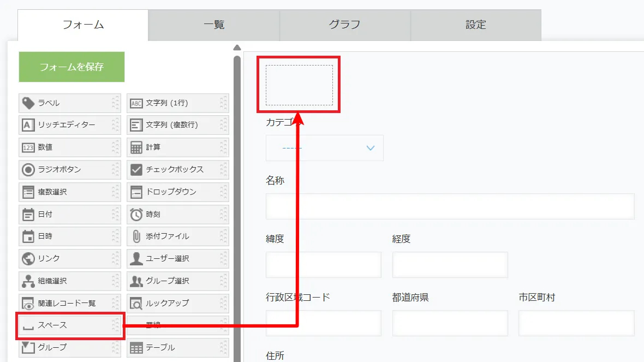The height and width of the screenshot is (362, 644).
Task: Click the Attachment paperclip icon
Action: [x=136, y=236]
